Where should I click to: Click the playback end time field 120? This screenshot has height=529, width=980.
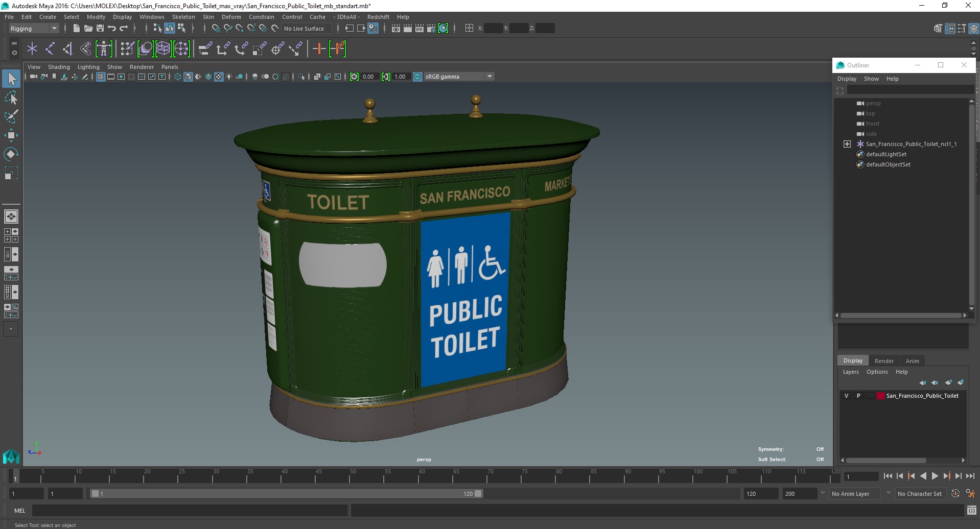(760, 494)
